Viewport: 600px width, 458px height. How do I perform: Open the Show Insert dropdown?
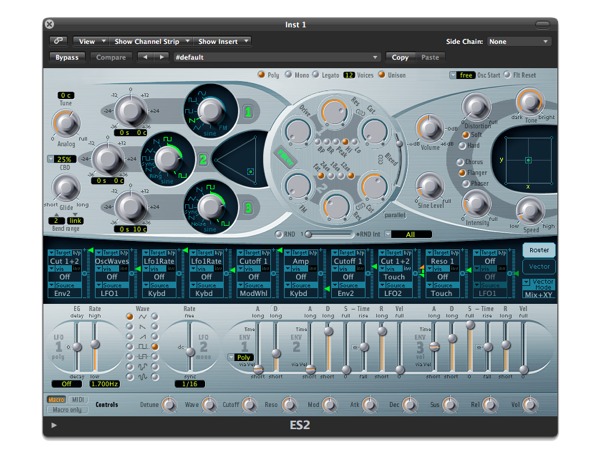(x=222, y=41)
